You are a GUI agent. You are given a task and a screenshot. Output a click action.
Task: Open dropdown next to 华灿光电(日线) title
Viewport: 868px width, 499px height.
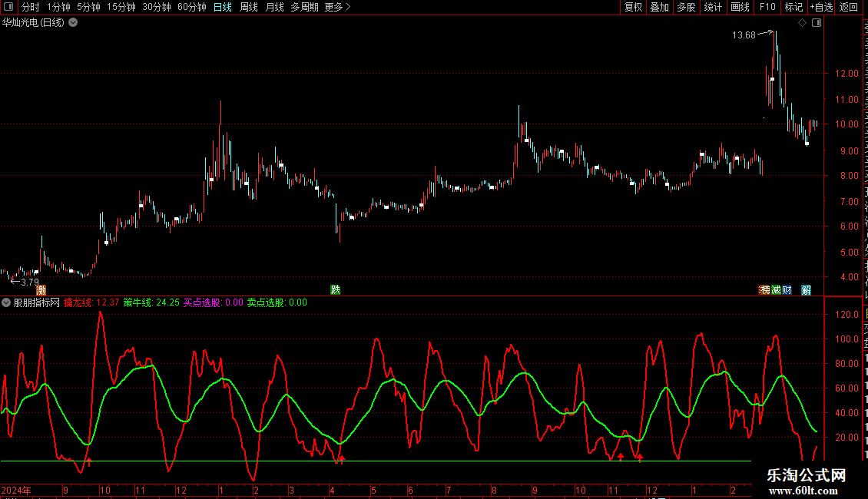point(73,23)
